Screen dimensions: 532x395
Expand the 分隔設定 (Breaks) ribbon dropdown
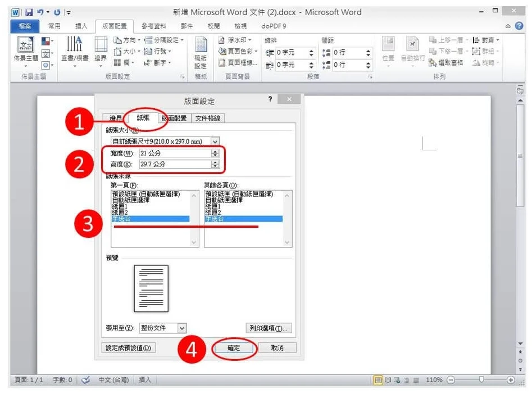pos(164,40)
